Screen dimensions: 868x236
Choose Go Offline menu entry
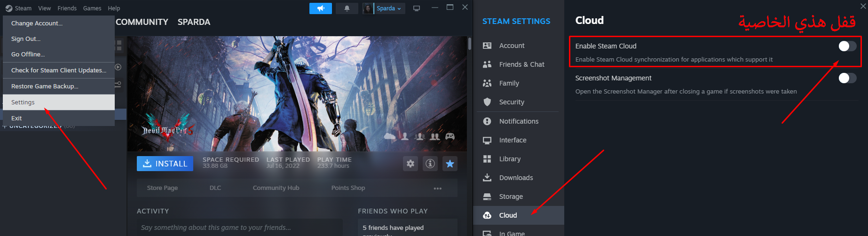[x=28, y=55]
